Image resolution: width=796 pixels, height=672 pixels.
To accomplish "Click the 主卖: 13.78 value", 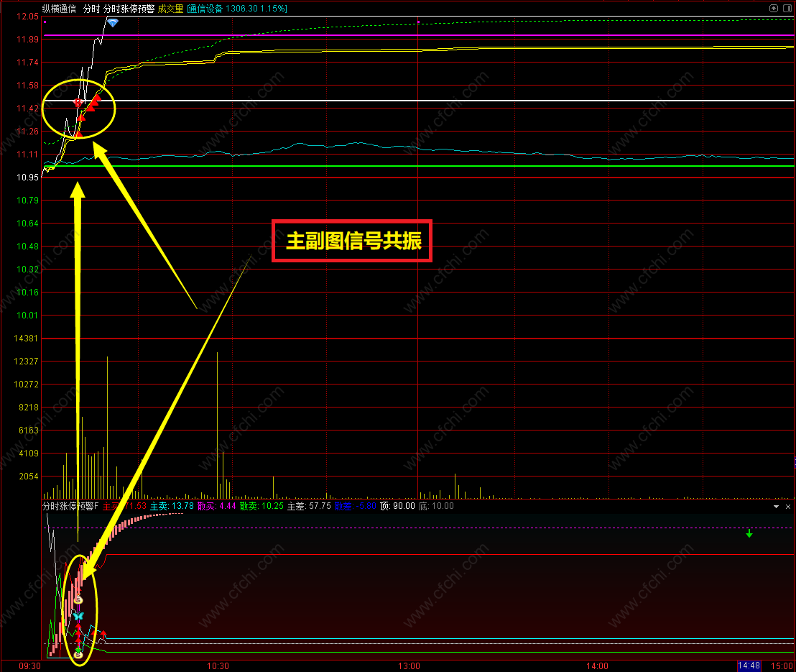I will tap(172, 506).
